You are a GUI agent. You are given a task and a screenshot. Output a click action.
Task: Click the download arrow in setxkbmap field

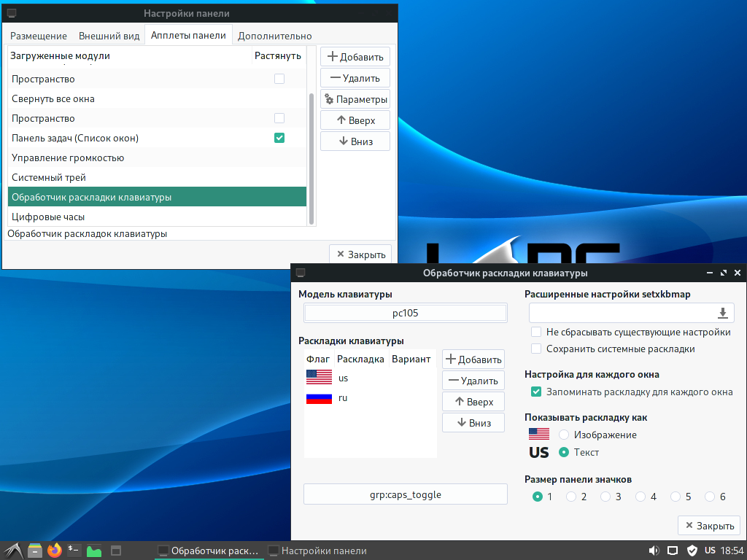(722, 313)
